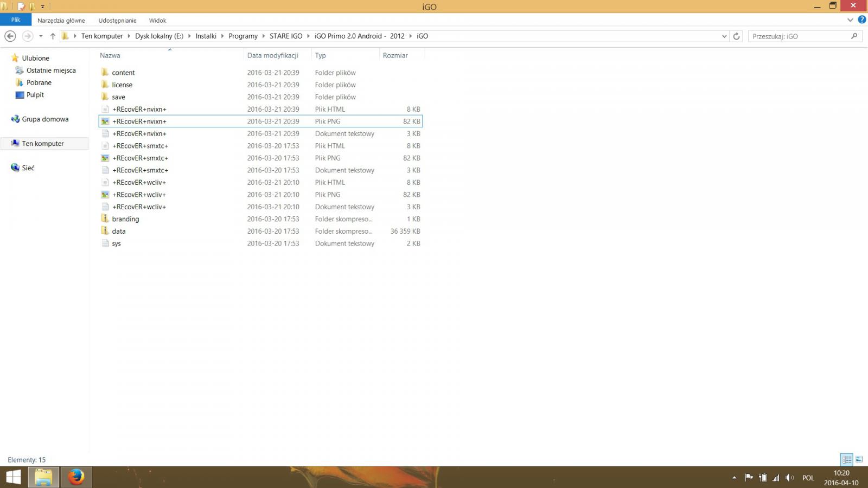Click iGO Primo 2.0 Android breadcrumb
Viewport: 868px width, 488px height.
[x=359, y=36]
